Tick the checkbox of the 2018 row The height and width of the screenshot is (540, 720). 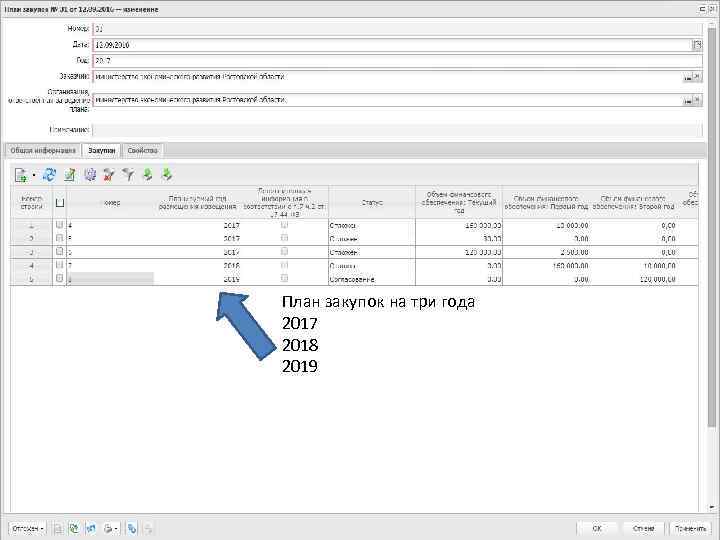(59, 265)
